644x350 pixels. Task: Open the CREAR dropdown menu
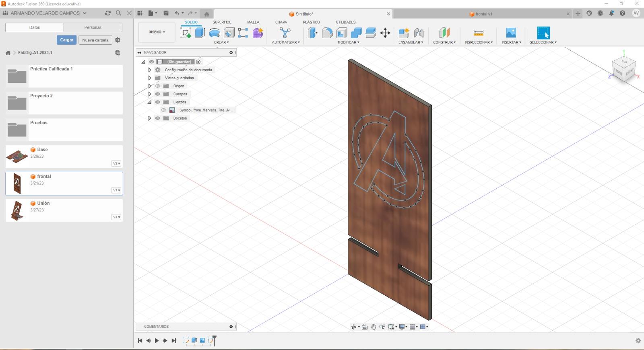tap(221, 42)
